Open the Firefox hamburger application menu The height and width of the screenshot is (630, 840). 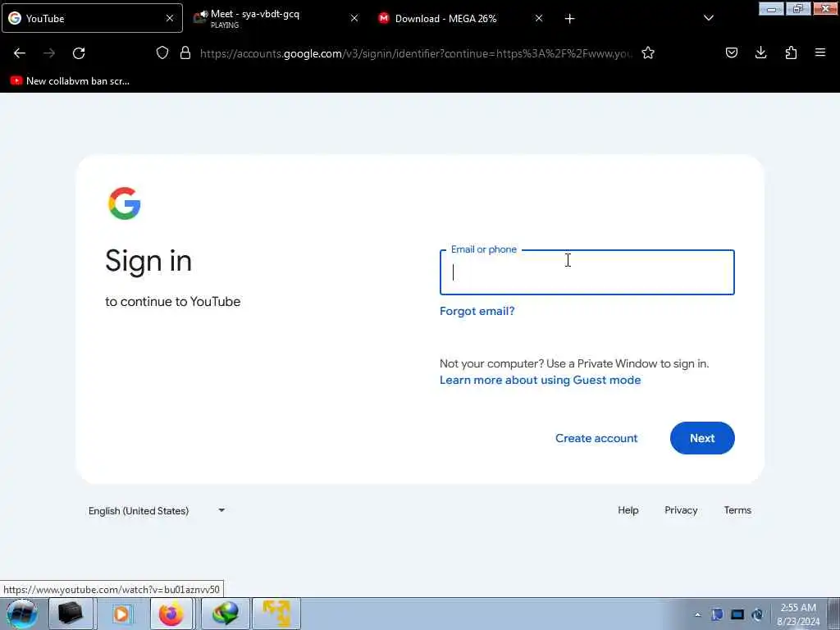click(820, 52)
